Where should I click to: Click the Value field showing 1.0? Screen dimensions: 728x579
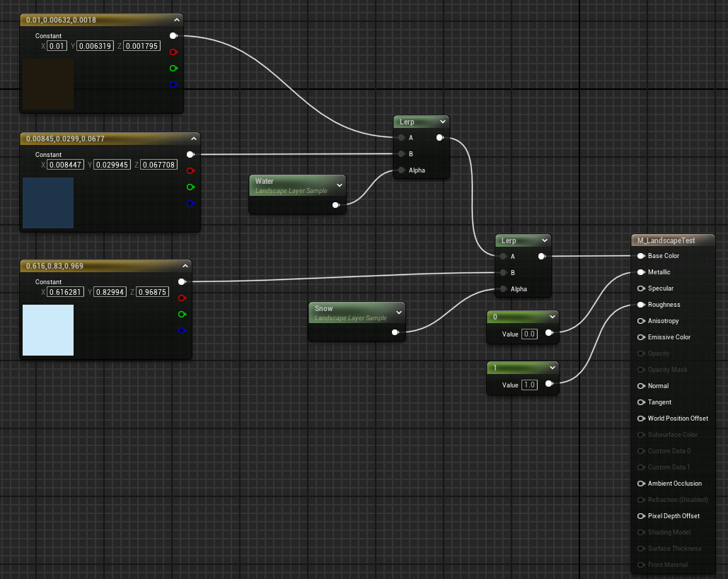(x=529, y=385)
